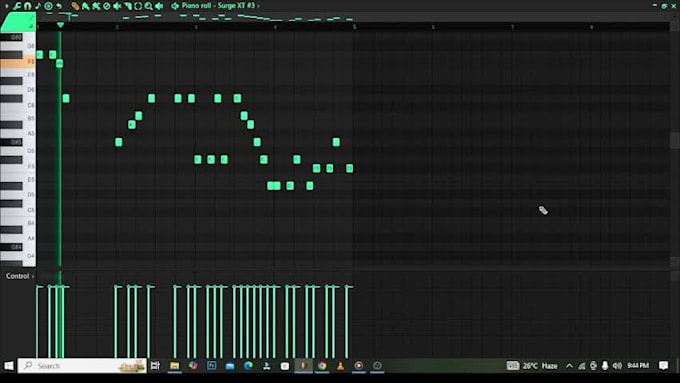Select the Mute tool
Screen dimensions: 680x383
[117, 6]
